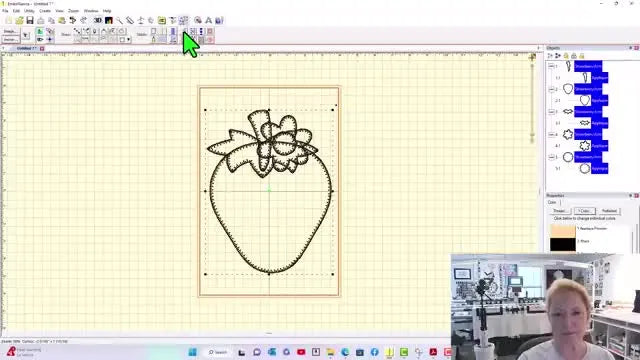Open the Create menu
This screenshot has height=360, width=640.
coord(45,11)
